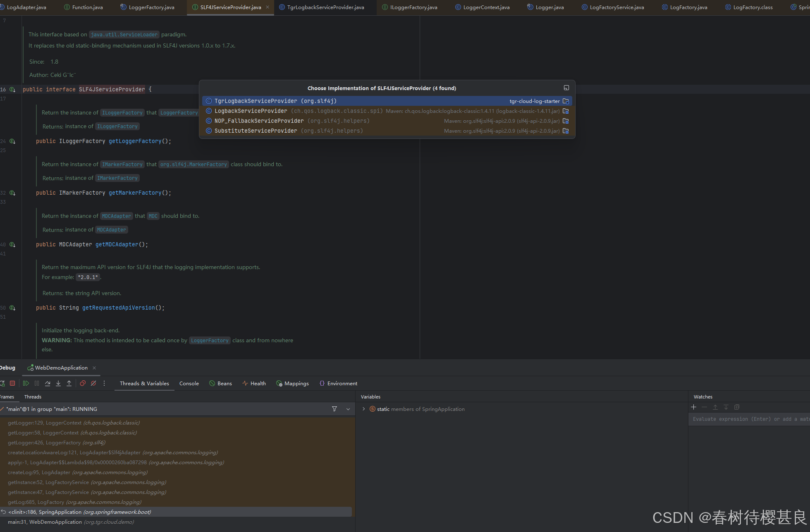Select TgrLogbackServiceProvider implementation
Screen dimensions: 810x532
(387, 101)
